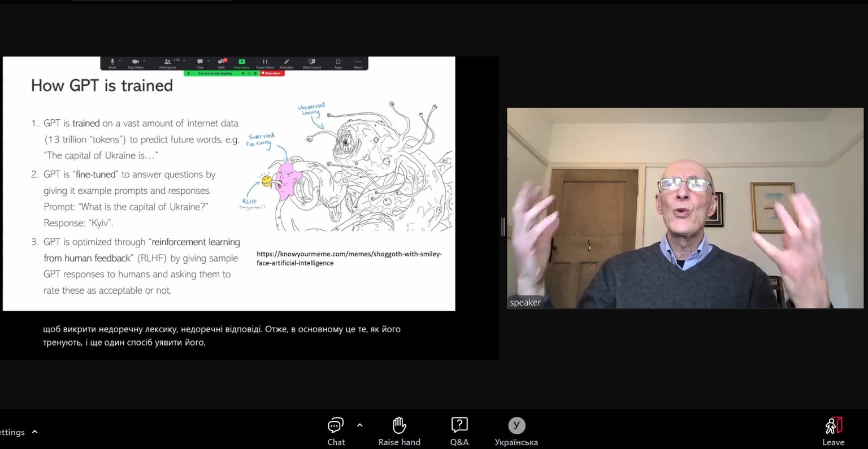Expand the Chat options caret

tap(360, 425)
